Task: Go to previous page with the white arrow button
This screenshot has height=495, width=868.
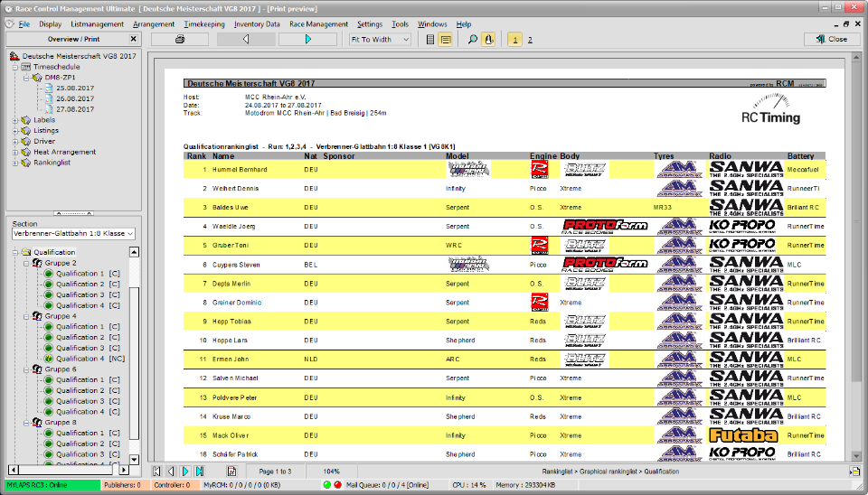Action: (246, 39)
